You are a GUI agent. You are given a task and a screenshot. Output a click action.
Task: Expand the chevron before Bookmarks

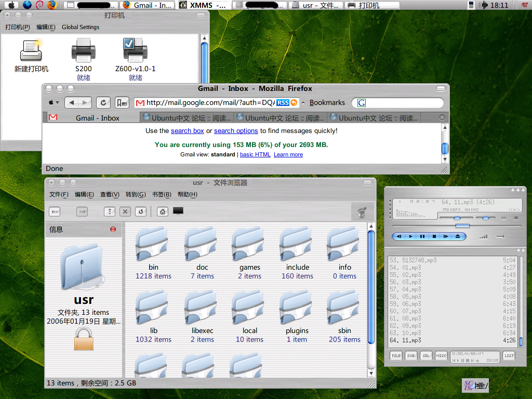(303, 102)
